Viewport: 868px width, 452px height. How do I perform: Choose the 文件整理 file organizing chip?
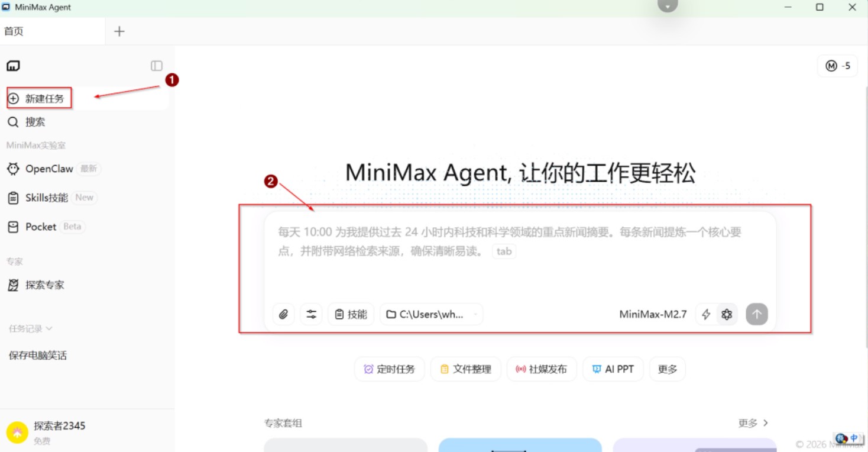(x=466, y=369)
